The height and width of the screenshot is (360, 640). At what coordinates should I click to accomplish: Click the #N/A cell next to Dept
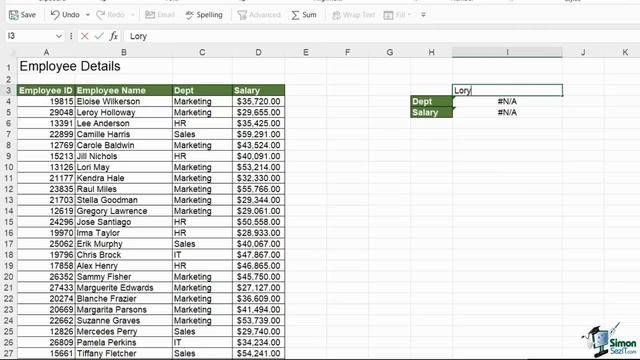point(507,101)
